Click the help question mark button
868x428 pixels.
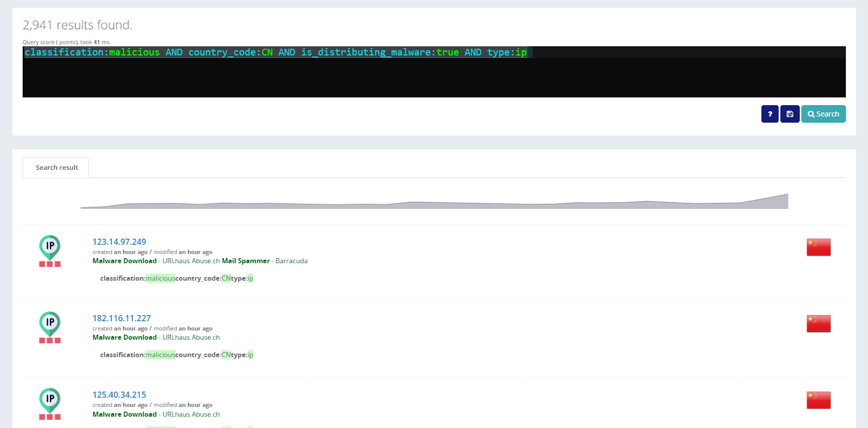tap(769, 114)
